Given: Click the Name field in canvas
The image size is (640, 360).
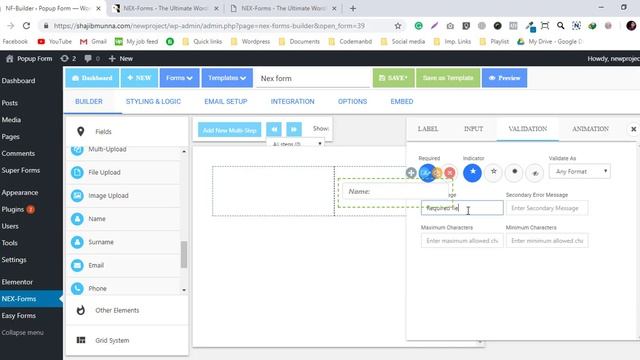Looking at the screenshot, I should (x=395, y=191).
